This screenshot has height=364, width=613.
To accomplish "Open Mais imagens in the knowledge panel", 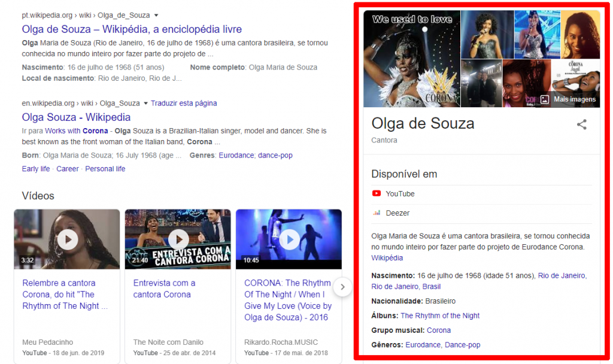I will [x=568, y=99].
